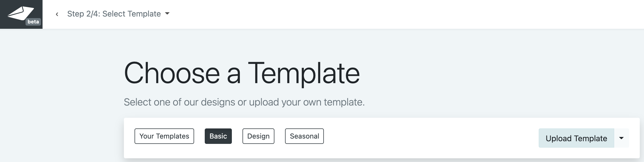
Task: Click the beta badge on the logo
Action: pyautogui.click(x=33, y=22)
